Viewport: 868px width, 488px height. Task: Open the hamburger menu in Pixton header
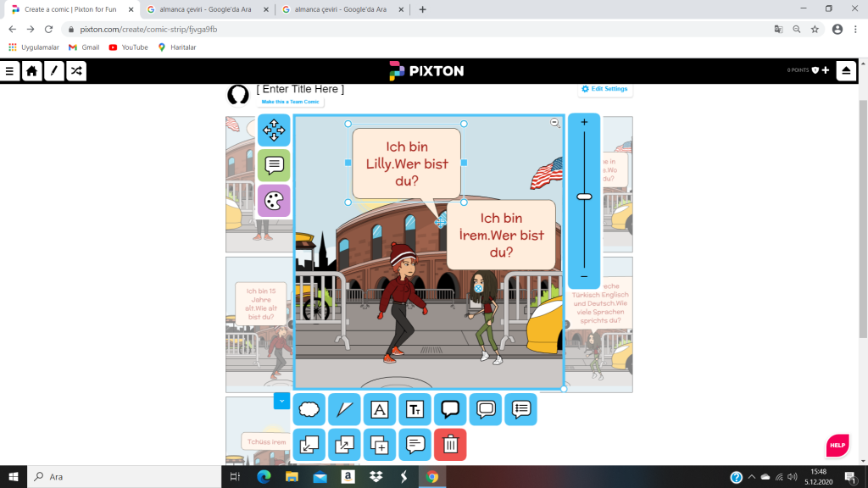[10, 71]
